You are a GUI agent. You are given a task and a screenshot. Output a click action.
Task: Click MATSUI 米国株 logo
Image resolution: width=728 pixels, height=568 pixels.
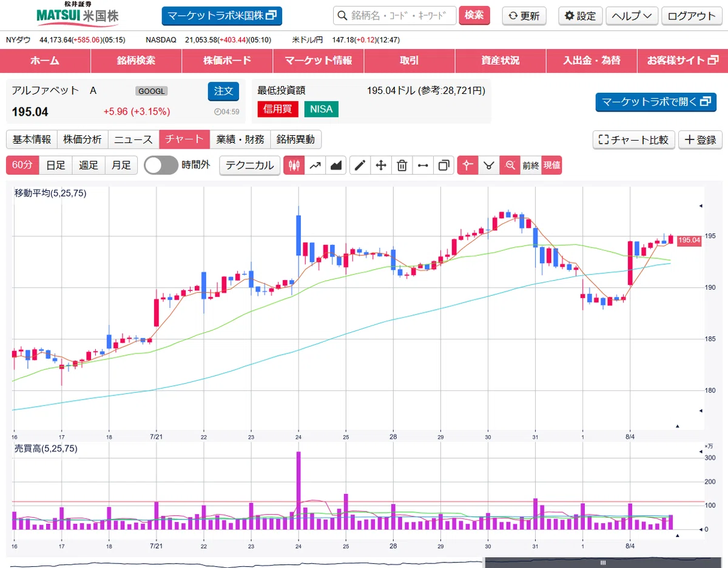pos(77,15)
